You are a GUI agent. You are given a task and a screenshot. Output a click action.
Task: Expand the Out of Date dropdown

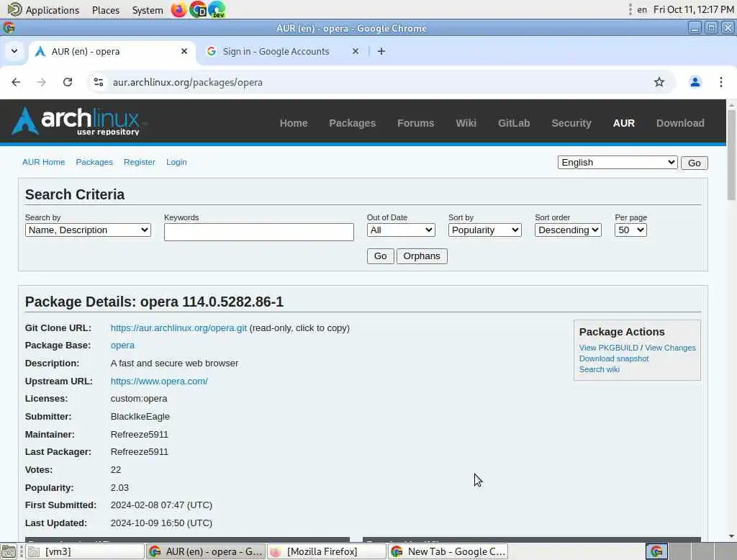(x=401, y=230)
